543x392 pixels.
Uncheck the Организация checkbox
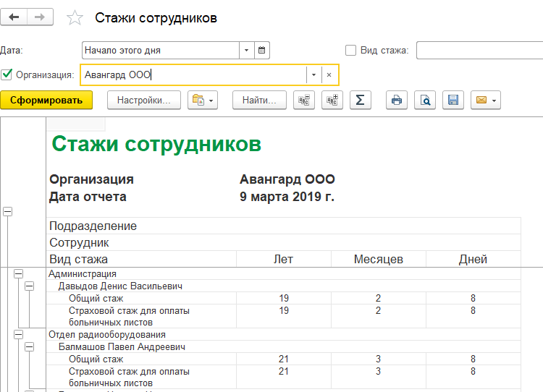[x=7, y=74]
